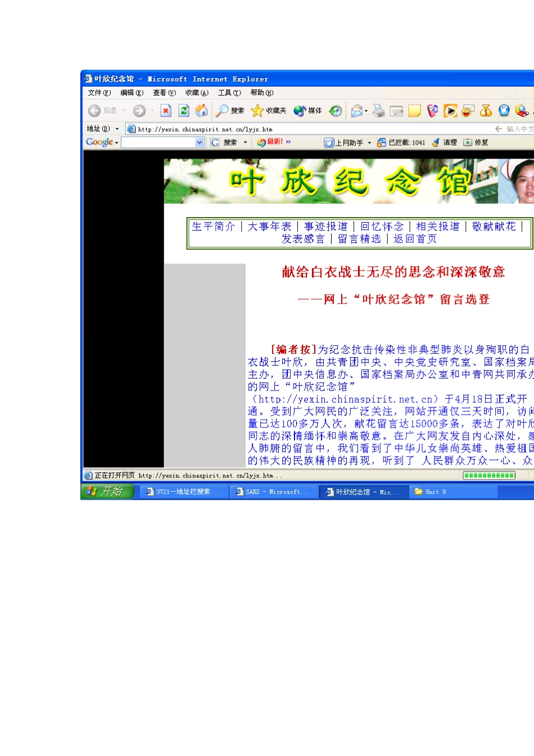
Task: Open the 敬献献花 link
Action: (x=494, y=226)
